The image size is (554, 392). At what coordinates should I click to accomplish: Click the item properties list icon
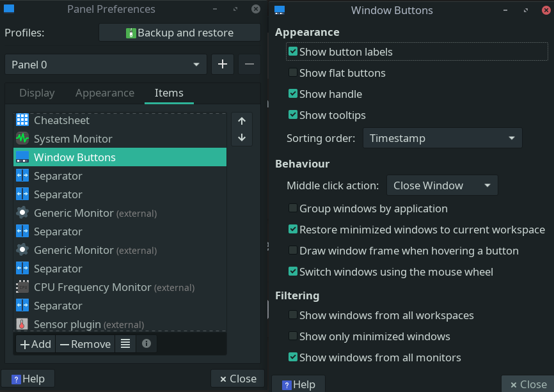pyautogui.click(x=125, y=344)
